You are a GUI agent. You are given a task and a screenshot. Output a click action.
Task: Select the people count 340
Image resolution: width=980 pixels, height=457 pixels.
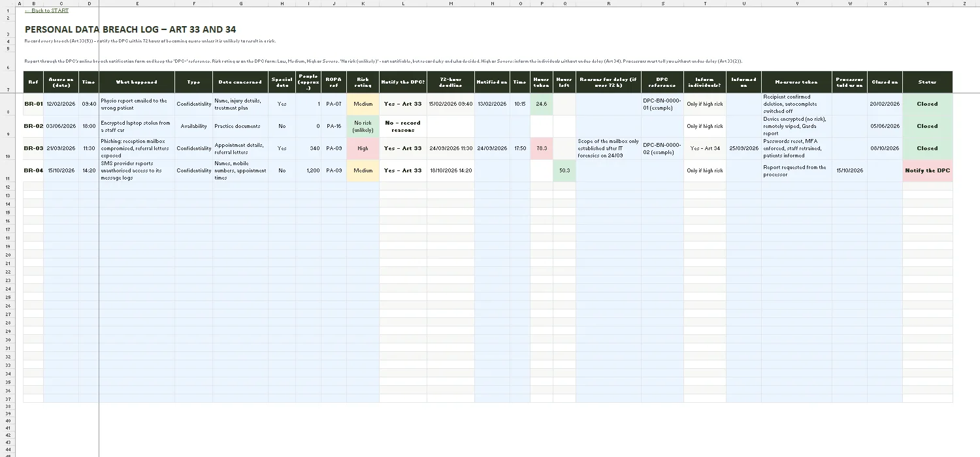tap(308, 148)
